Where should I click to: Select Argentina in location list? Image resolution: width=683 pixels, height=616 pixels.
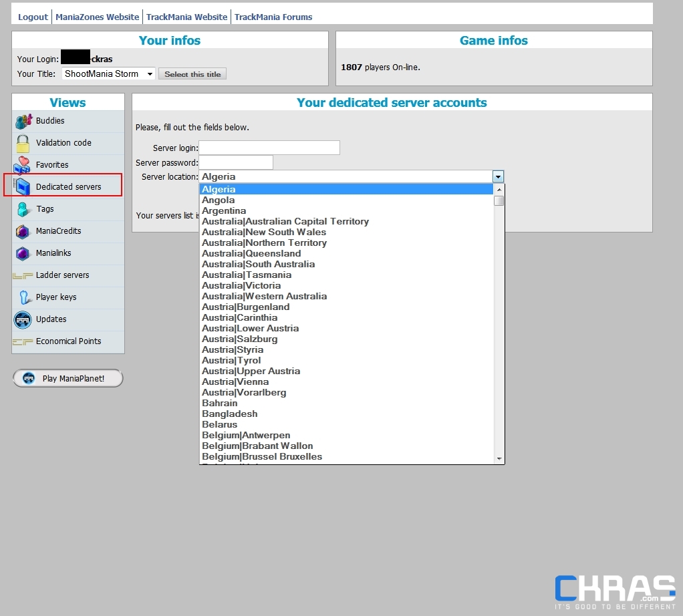point(346,210)
